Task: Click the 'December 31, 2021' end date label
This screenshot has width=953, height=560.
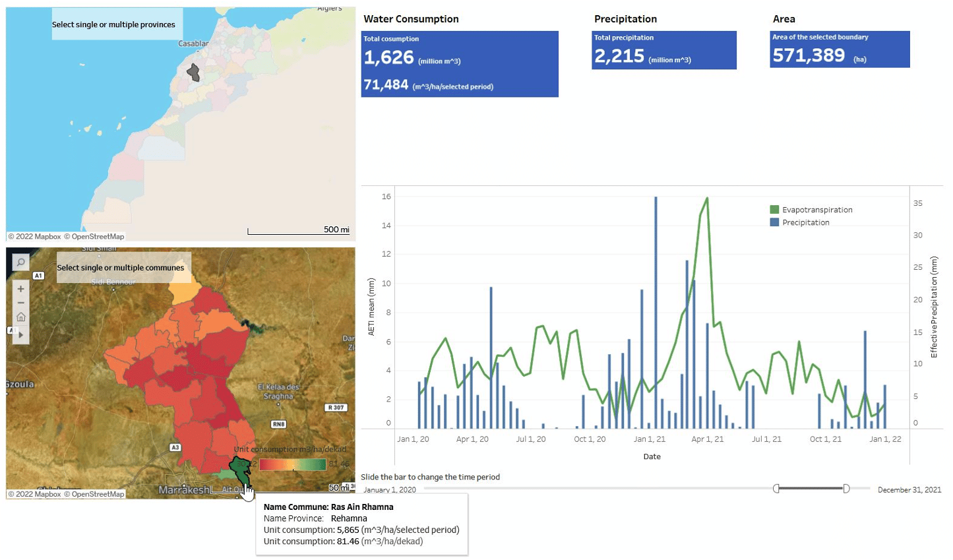Action: pos(909,489)
